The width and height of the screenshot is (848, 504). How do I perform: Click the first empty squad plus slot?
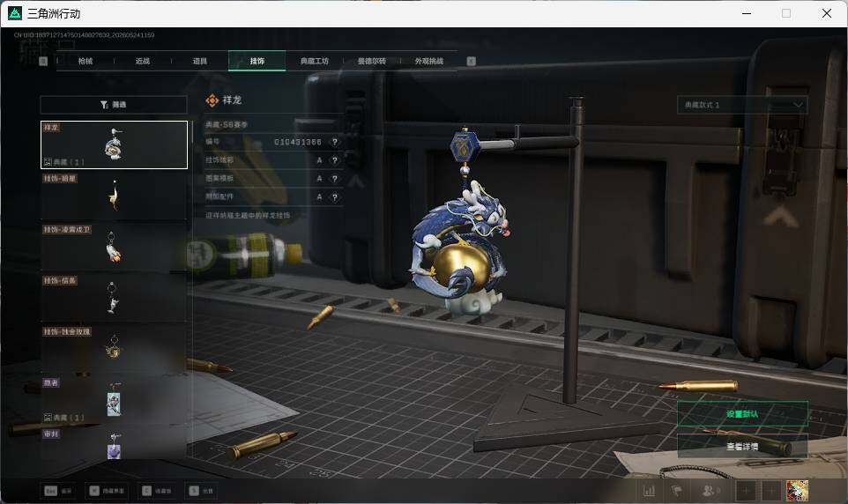[745, 491]
